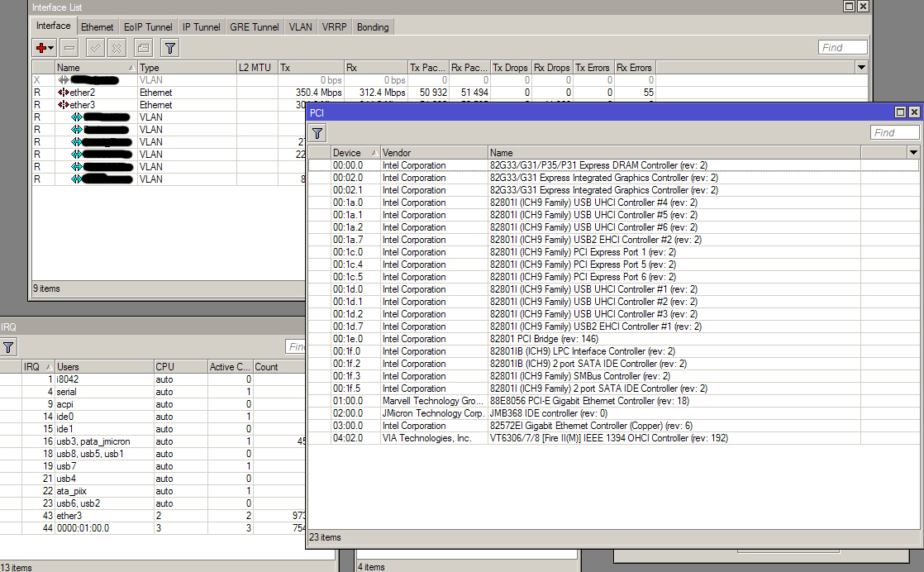The height and width of the screenshot is (572, 924).
Task: Select the ether2 interface row
Action: [x=83, y=93]
